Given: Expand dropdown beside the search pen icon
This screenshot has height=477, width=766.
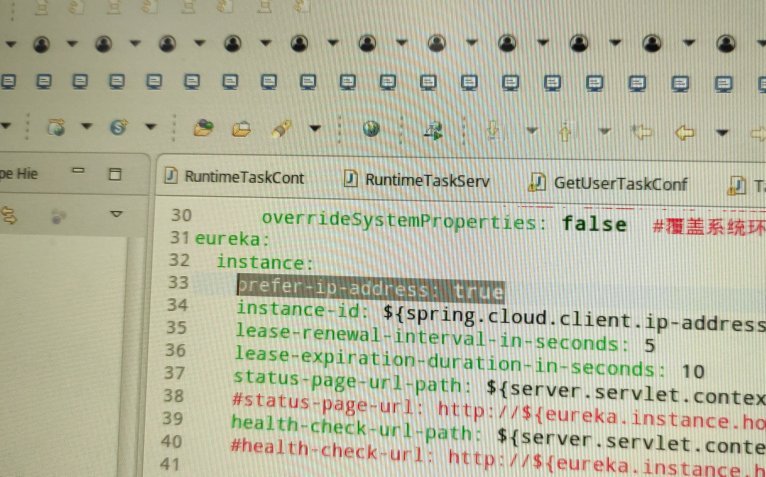Looking at the screenshot, I should point(315,129).
